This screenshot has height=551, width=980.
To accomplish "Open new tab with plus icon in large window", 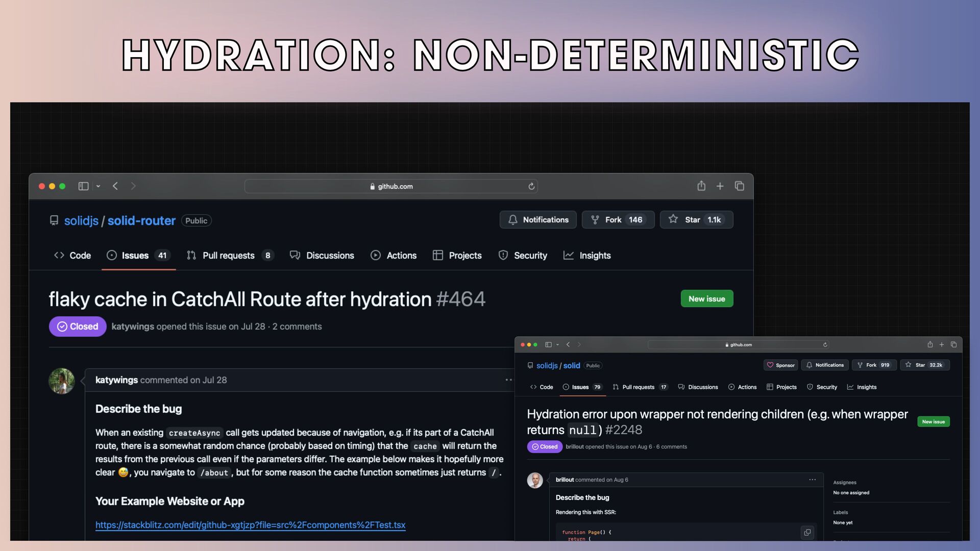I will click(x=720, y=186).
